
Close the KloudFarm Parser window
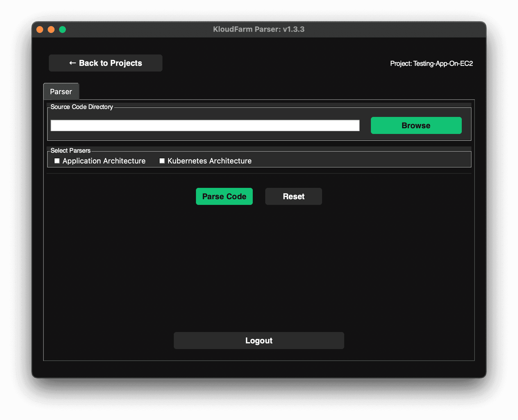tap(40, 29)
